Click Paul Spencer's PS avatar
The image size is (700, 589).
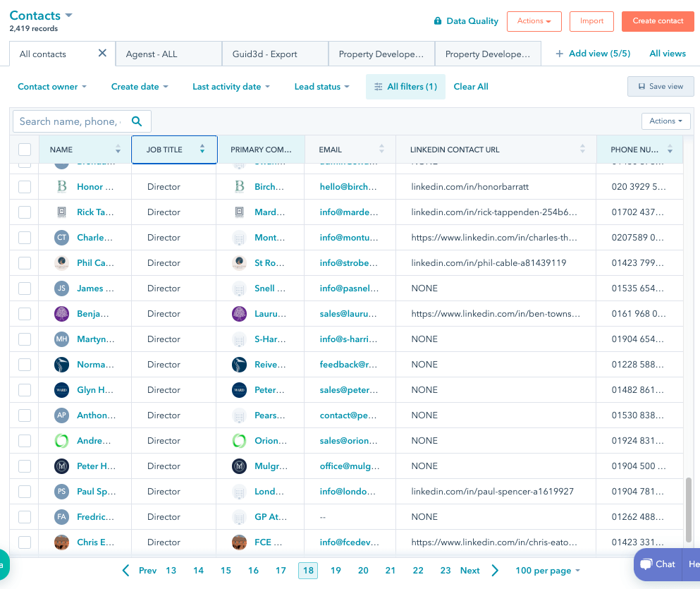pyautogui.click(x=61, y=492)
